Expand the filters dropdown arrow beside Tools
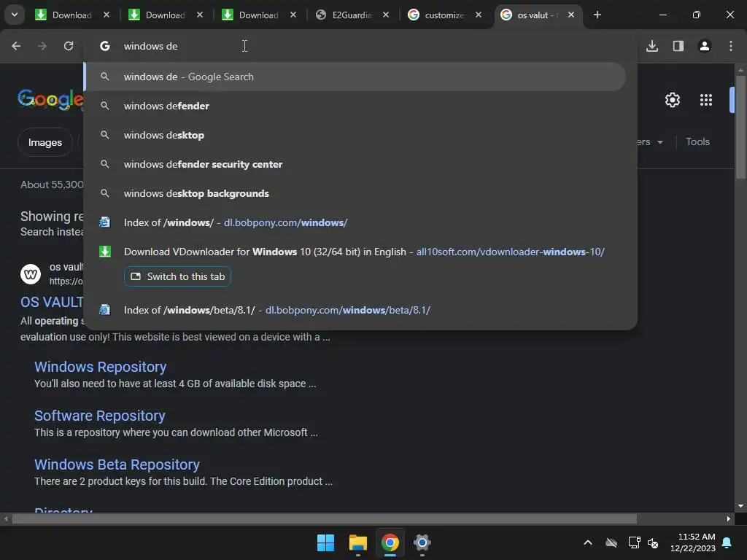Image resolution: width=747 pixels, height=560 pixels. pos(659,142)
